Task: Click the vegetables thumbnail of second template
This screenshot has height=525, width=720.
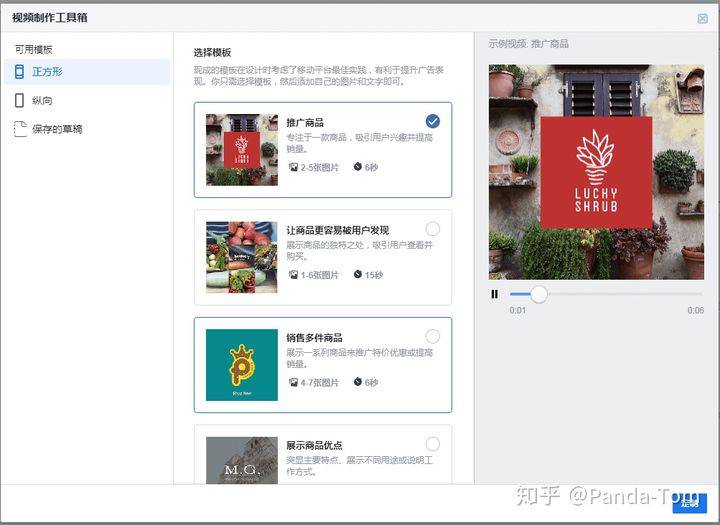Action: [241, 257]
